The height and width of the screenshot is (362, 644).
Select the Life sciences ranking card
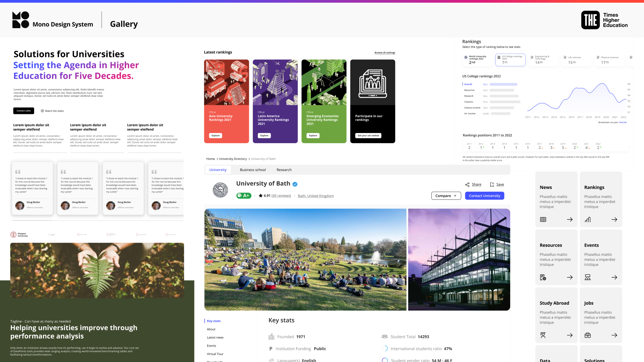pos(576,60)
